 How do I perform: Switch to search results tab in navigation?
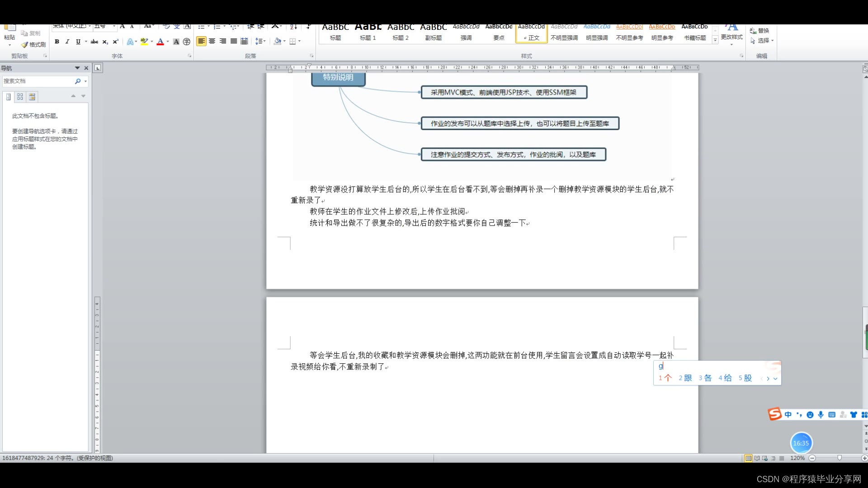pos(32,97)
